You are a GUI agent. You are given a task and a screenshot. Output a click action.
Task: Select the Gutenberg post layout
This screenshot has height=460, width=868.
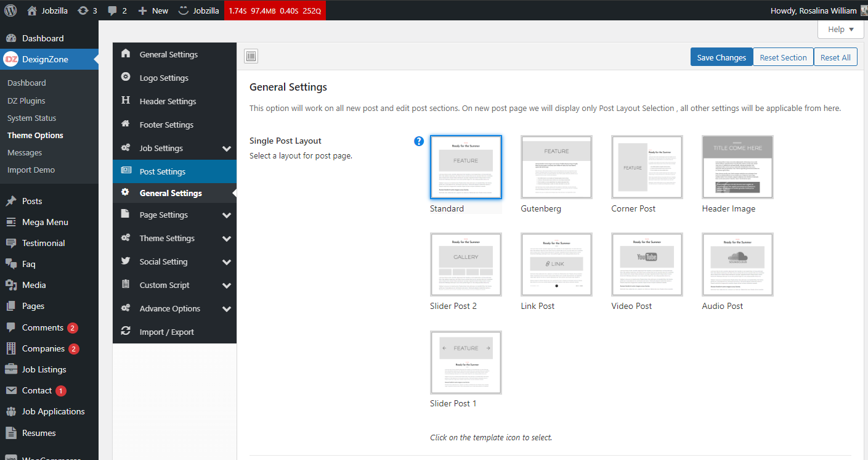[556, 167]
